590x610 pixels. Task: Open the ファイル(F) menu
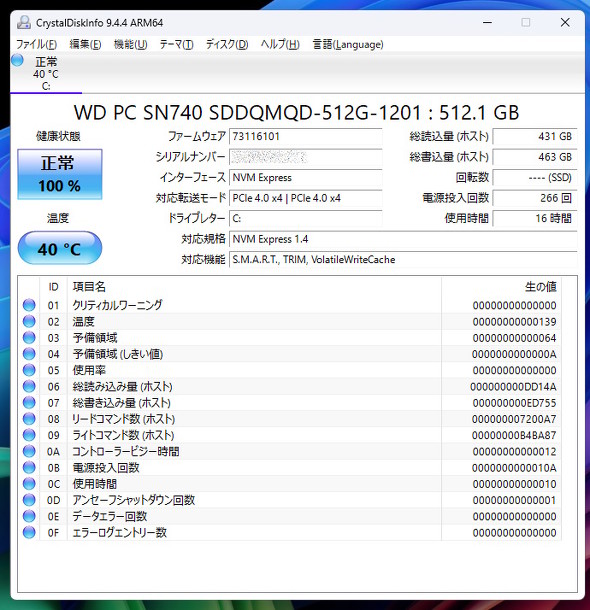(x=36, y=44)
